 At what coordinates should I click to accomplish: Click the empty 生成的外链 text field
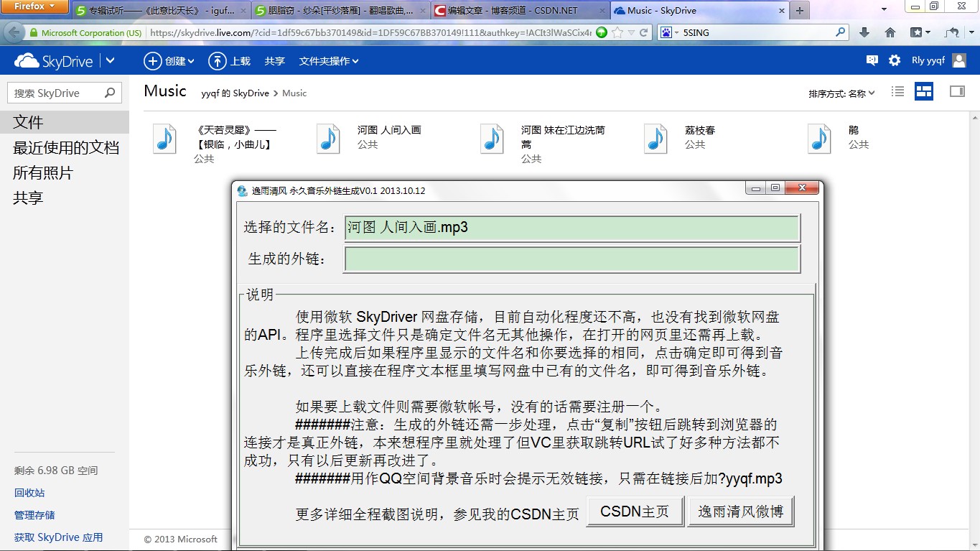point(572,259)
